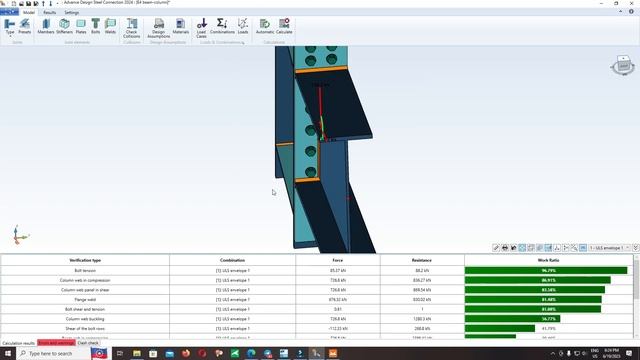
Task: Click the 96.79% work ratio bar
Action: [x=546, y=270]
